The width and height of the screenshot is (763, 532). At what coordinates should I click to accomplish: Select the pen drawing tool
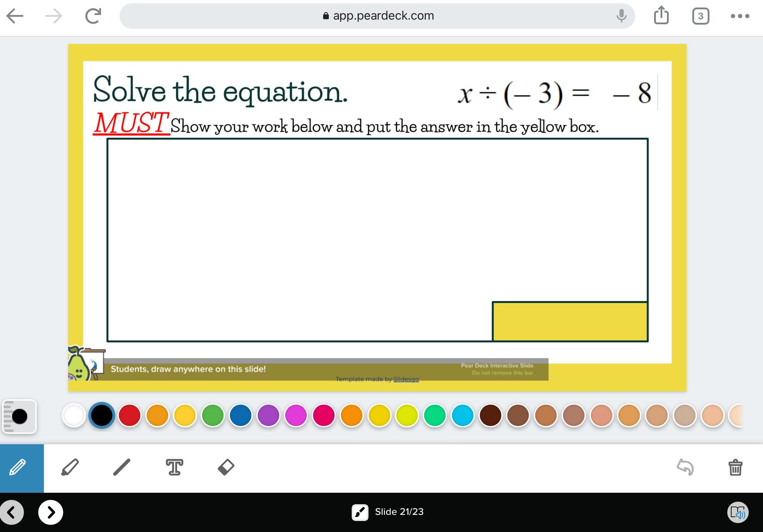[x=18, y=467]
